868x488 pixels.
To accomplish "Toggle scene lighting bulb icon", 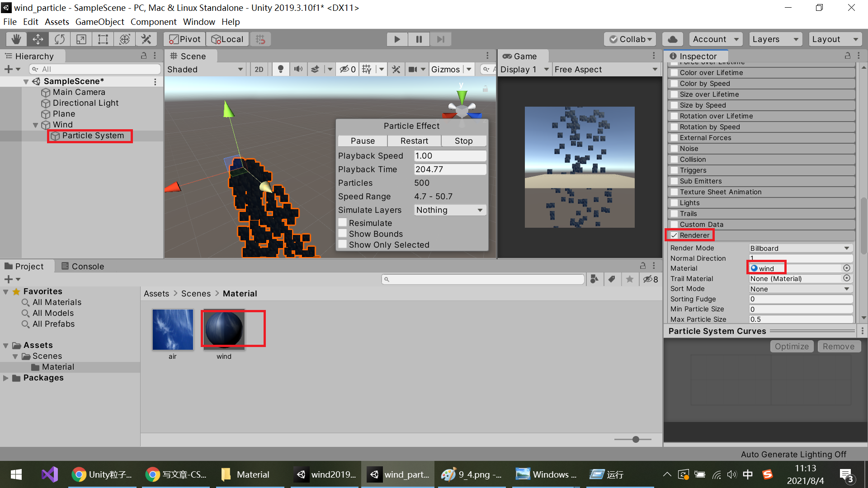I will point(281,69).
